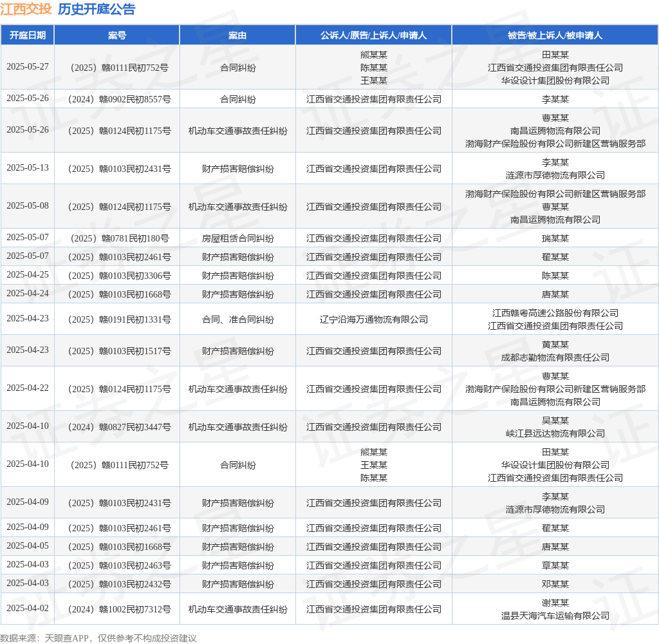Select defendant 吴某某
659x644 pixels.
(555, 421)
